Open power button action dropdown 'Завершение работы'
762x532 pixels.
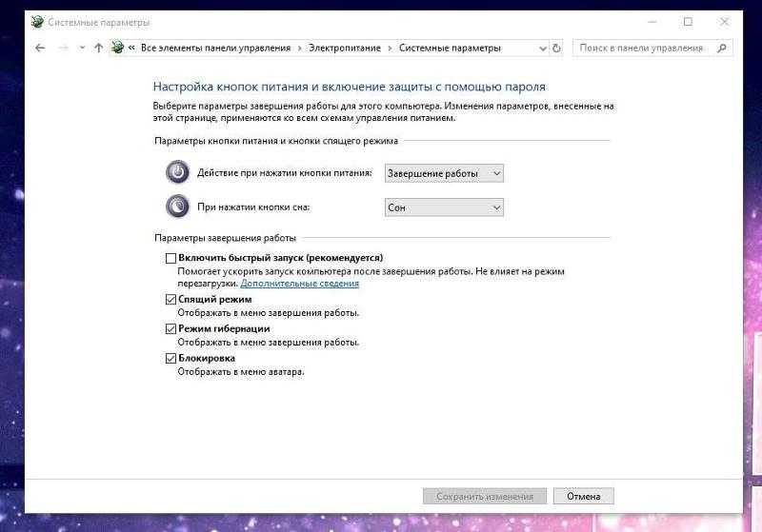tap(444, 173)
